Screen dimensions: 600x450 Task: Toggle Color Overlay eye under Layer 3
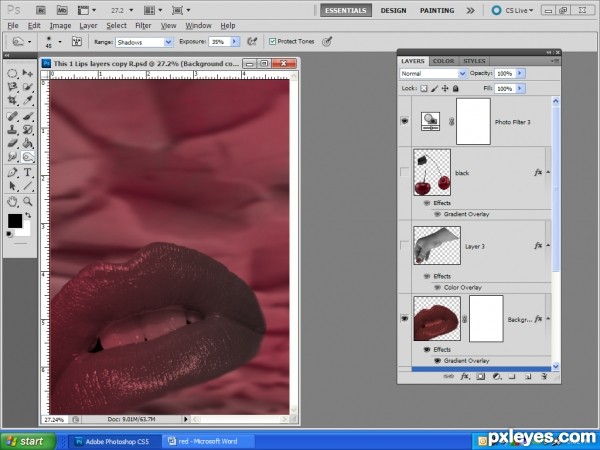click(437, 287)
